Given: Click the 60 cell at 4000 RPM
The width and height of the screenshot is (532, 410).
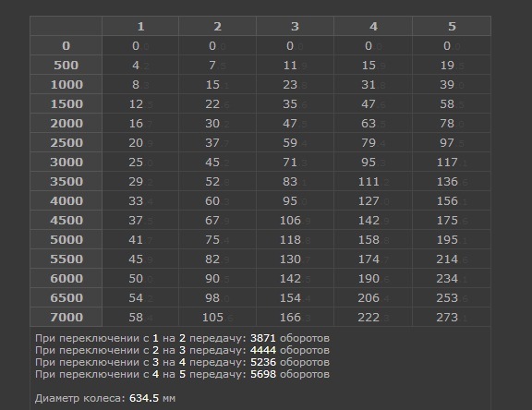Looking at the screenshot, I should click(x=217, y=201).
